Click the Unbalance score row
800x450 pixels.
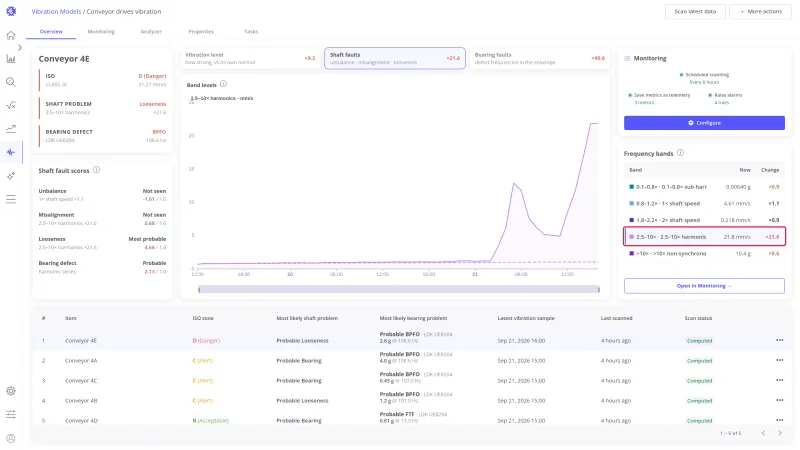102,195
